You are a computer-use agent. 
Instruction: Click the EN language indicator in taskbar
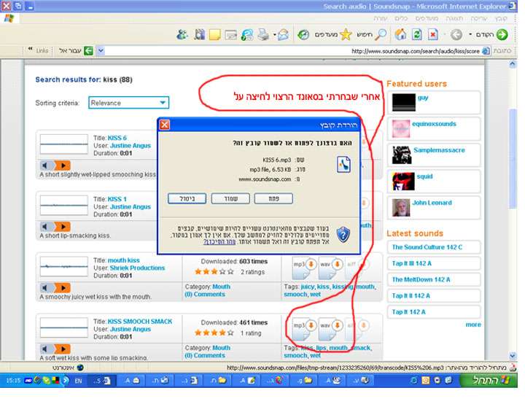[78, 381]
